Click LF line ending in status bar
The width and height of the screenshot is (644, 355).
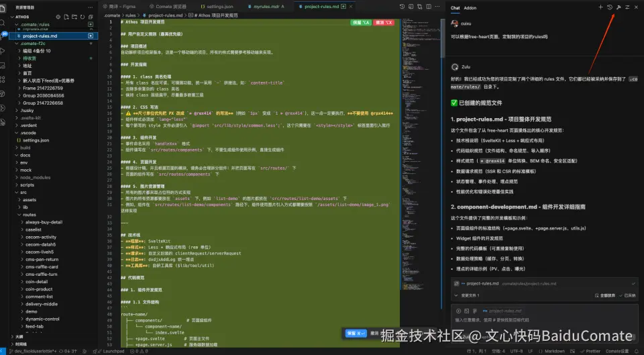[531, 351]
